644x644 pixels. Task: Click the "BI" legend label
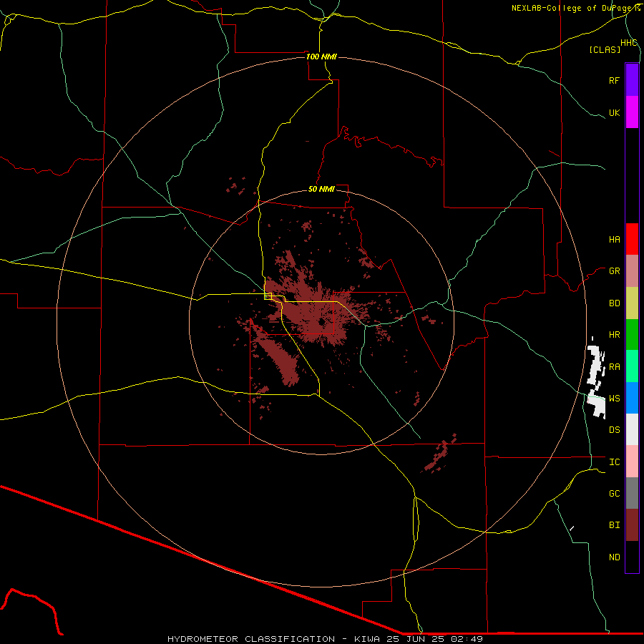coord(615,525)
